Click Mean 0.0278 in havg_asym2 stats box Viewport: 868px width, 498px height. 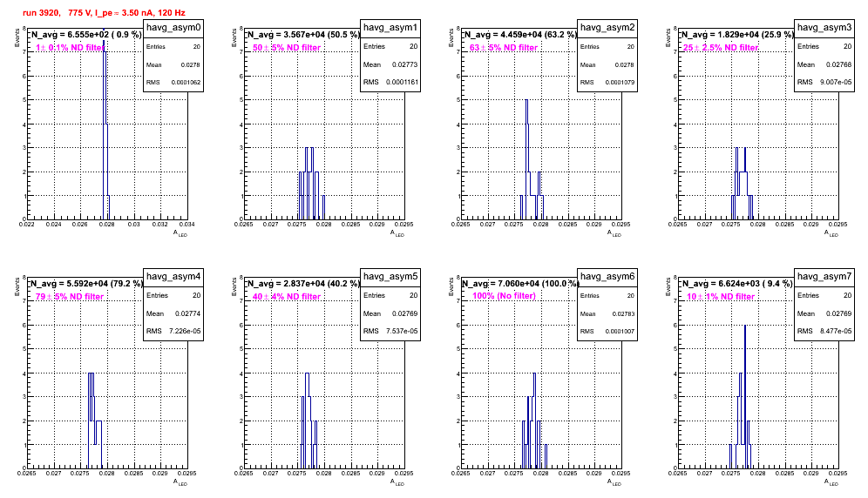pyautogui.click(x=607, y=64)
